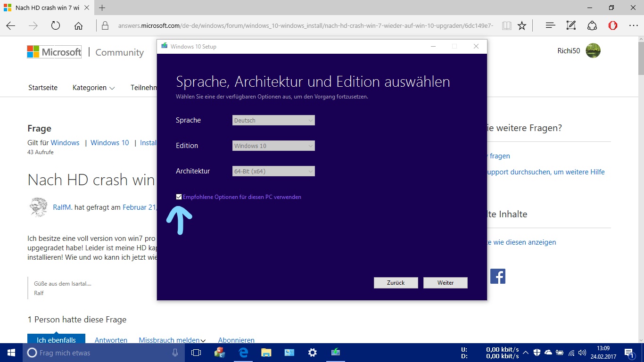Reload the page with the refresh icon
This screenshot has height=362, width=644.
(x=56, y=26)
